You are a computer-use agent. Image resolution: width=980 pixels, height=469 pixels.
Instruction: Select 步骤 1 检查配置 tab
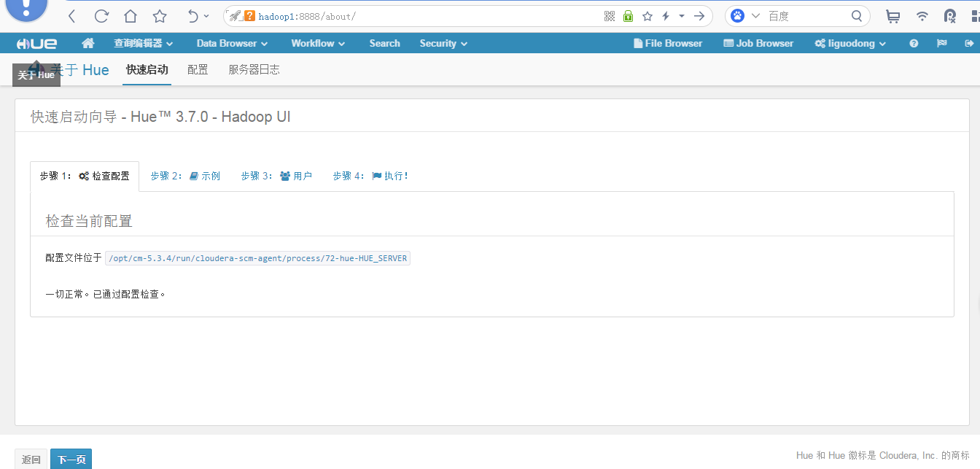[x=85, y=177]
